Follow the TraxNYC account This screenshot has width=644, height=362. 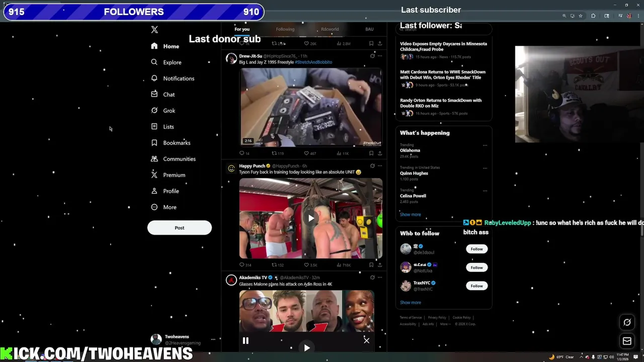[x=476, y=286]
